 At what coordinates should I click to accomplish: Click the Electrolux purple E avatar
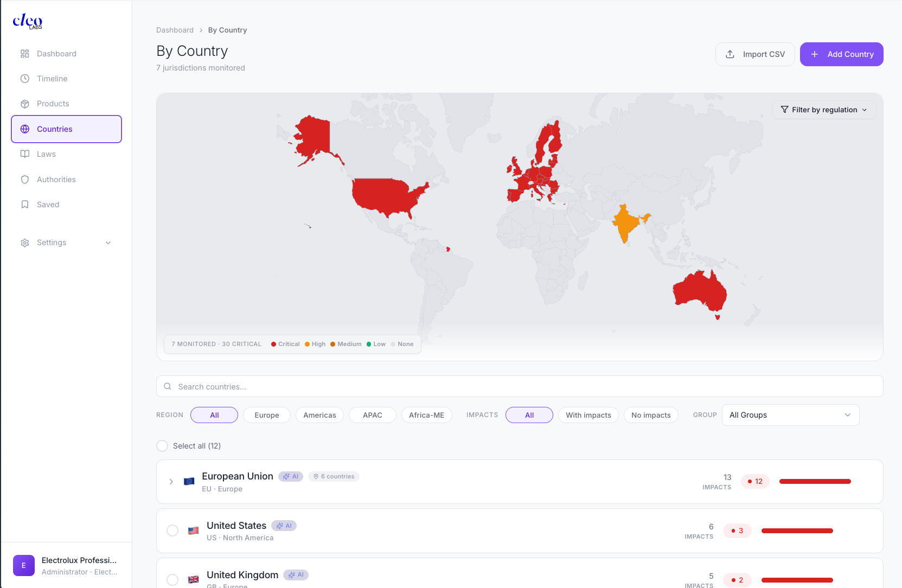click(x=24, y=565)
